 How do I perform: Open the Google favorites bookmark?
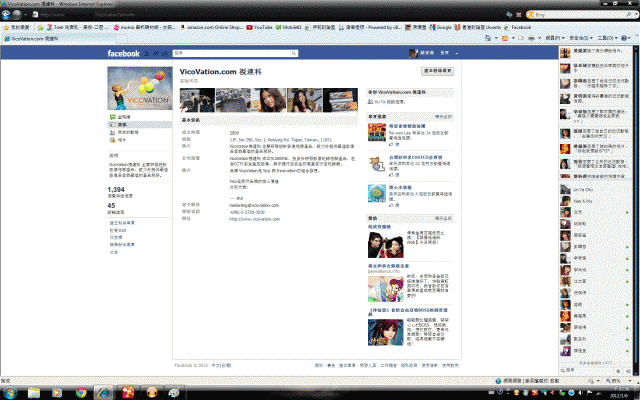pyautogui.click(x=440, y=27)
